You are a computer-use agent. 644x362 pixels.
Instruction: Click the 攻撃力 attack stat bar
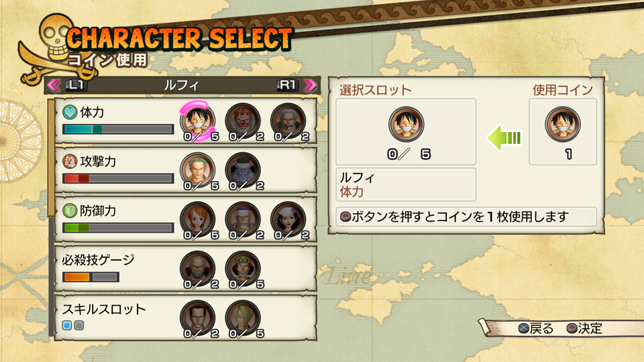[118, 178]
